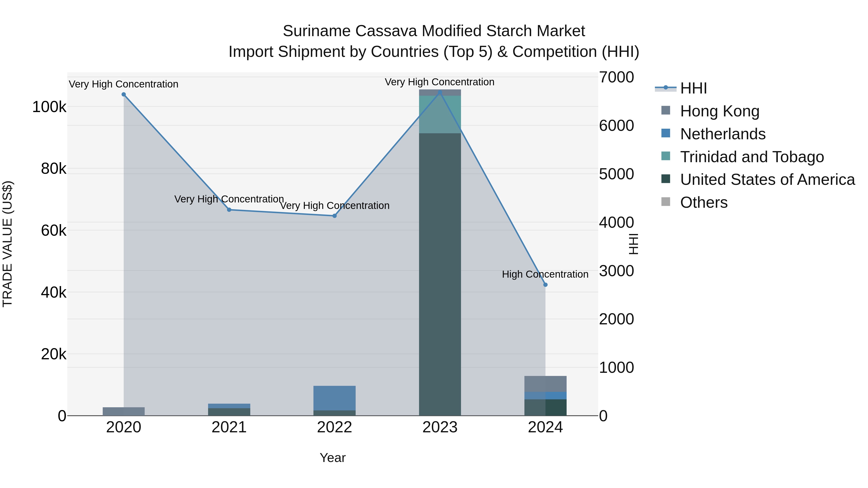Click the 1000 HHI axis tick

pos(617,368)
